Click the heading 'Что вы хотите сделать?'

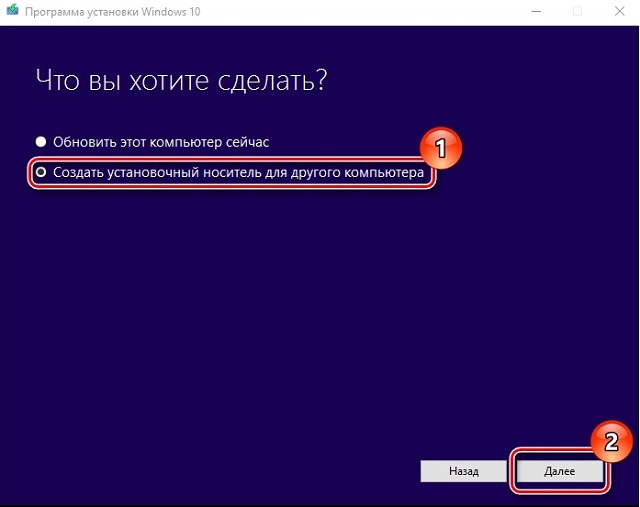(x=182, y=81)
